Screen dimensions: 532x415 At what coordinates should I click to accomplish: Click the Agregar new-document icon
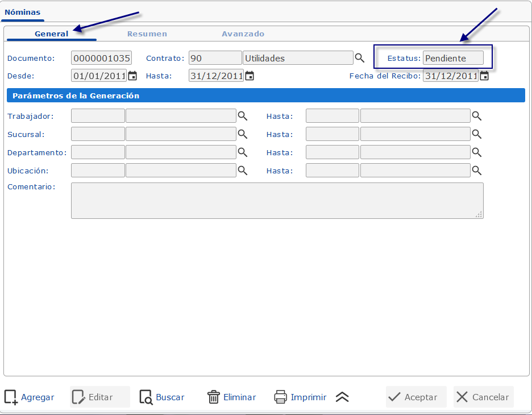click(x=11, y=397)
